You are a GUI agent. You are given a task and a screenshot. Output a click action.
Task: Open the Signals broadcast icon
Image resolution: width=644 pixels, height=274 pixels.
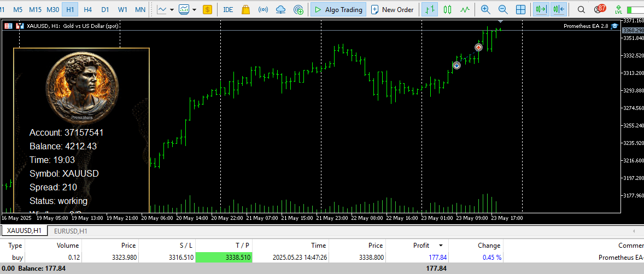(264, 9)
